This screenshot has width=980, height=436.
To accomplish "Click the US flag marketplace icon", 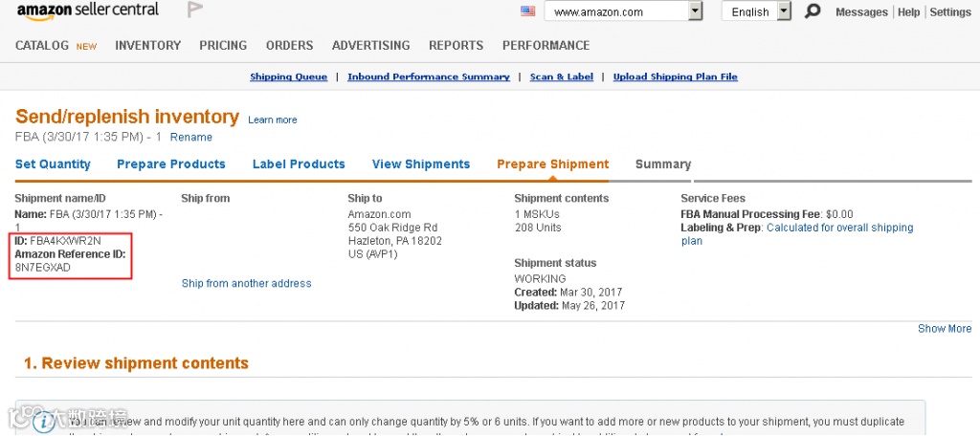I will pos(527,11).
